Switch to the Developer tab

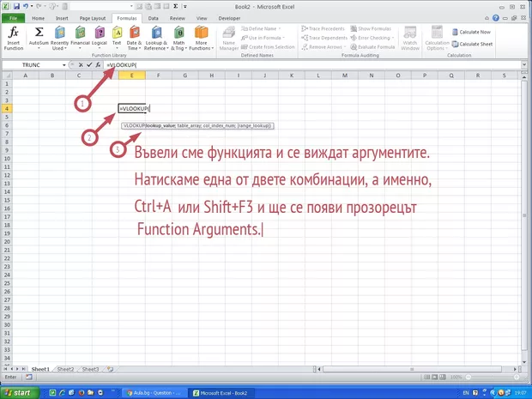pyautogui.click(x=229, y=18)
